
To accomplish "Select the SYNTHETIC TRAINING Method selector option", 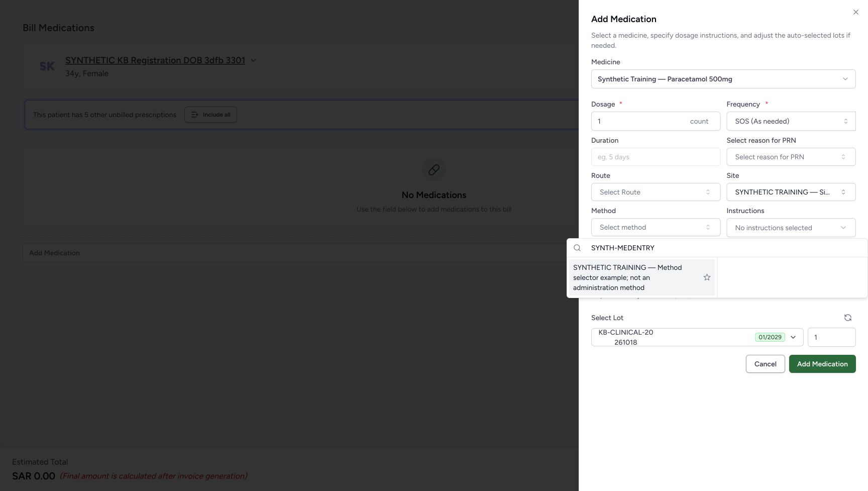I will 642,277.
